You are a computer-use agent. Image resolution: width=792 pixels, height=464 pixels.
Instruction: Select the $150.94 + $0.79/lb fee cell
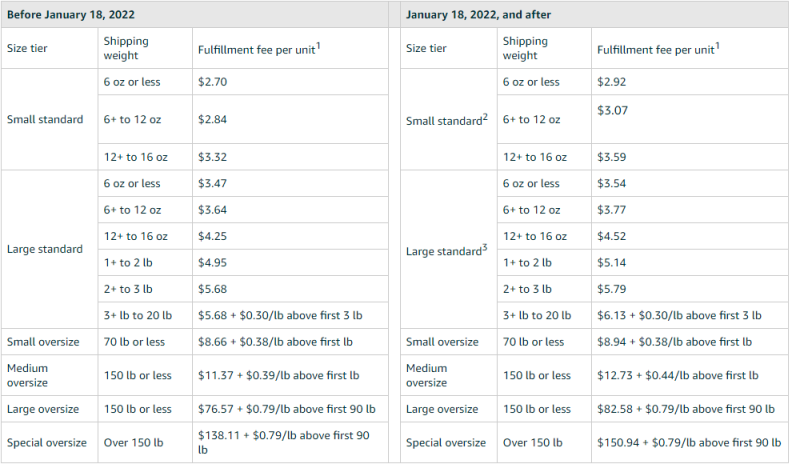pyautogui.click(x=689, y=442)
